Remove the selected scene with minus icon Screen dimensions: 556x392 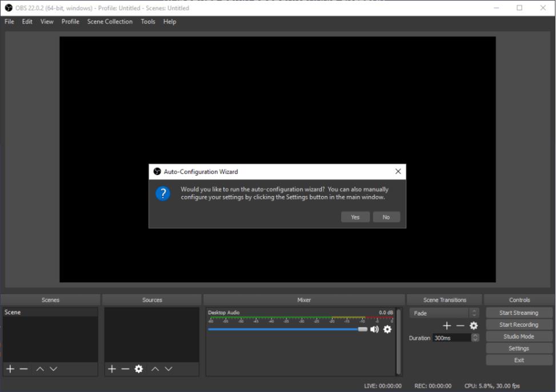24,369
